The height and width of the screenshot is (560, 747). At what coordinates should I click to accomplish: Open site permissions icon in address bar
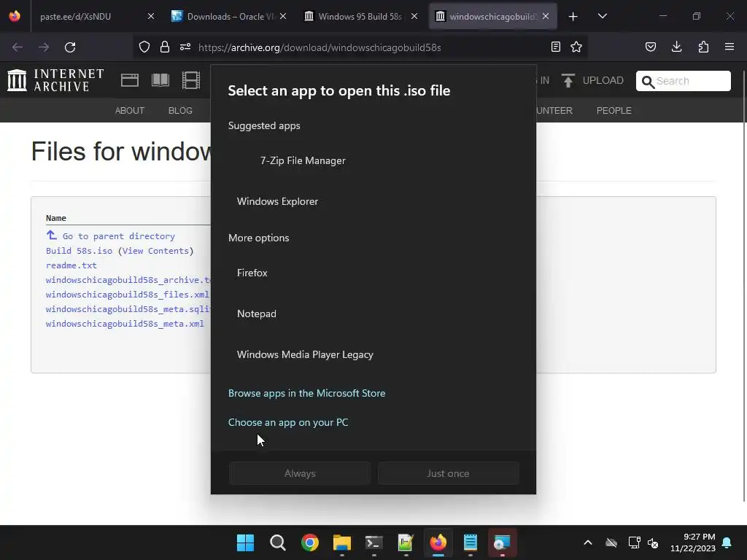[x=185, y=47]
